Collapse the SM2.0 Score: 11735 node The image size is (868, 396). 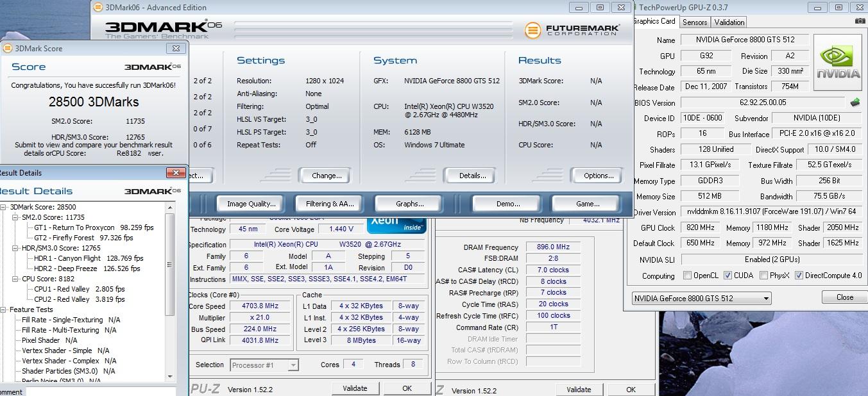click(x=16, y=217)
